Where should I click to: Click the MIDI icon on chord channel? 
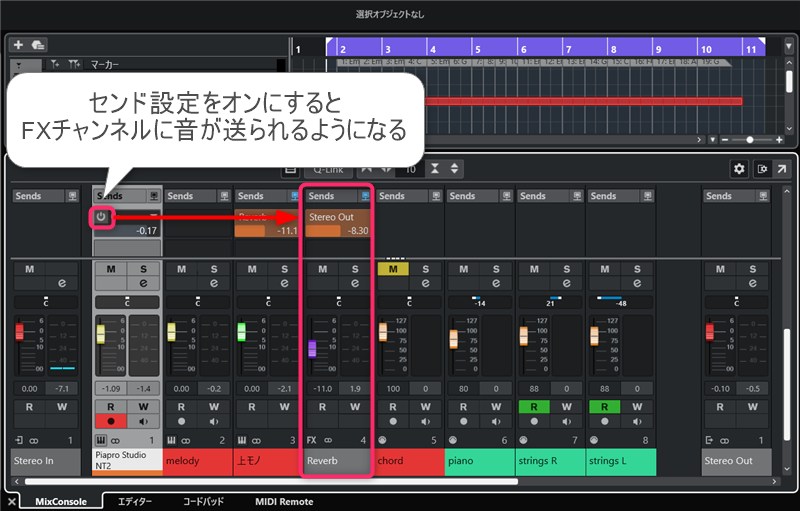click(383, 441)
